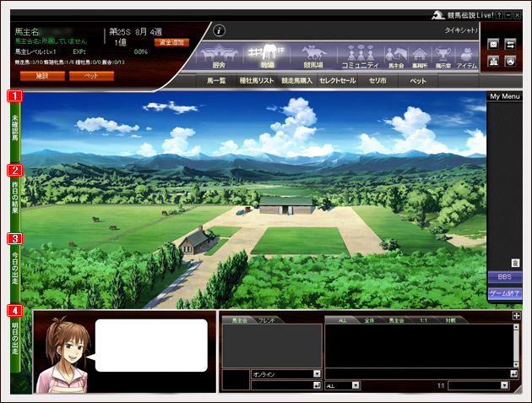
Task: Click the 施設 facilities button
Action: (x=42, y=76)
